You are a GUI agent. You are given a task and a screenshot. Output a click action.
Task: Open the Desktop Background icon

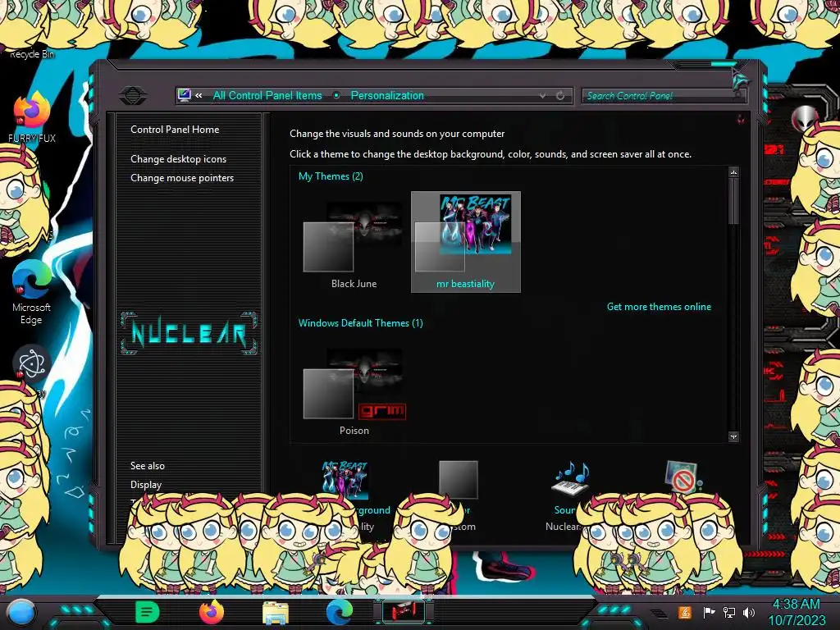pos(345,479)
